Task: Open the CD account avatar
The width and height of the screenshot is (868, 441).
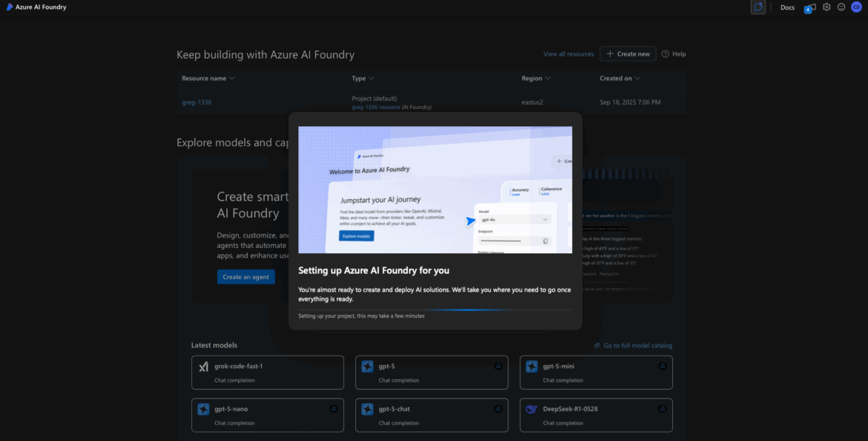Action: pos(856,7)
